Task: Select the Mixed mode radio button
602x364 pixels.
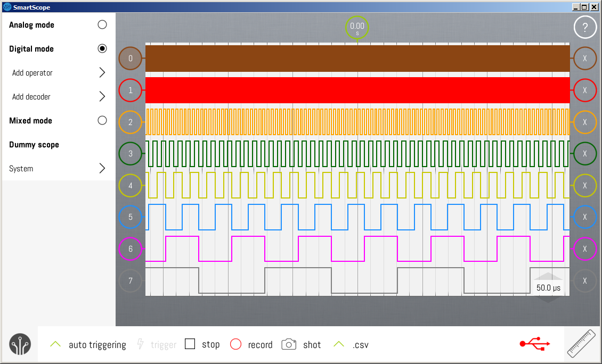Action: click(102, 120)
